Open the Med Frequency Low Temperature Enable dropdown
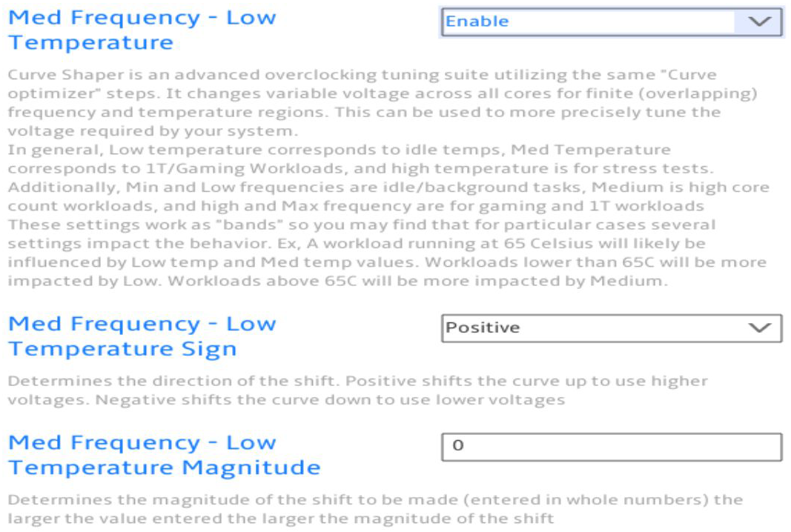The width and height of the screenshot is (791, 532). tap(612, 21)
